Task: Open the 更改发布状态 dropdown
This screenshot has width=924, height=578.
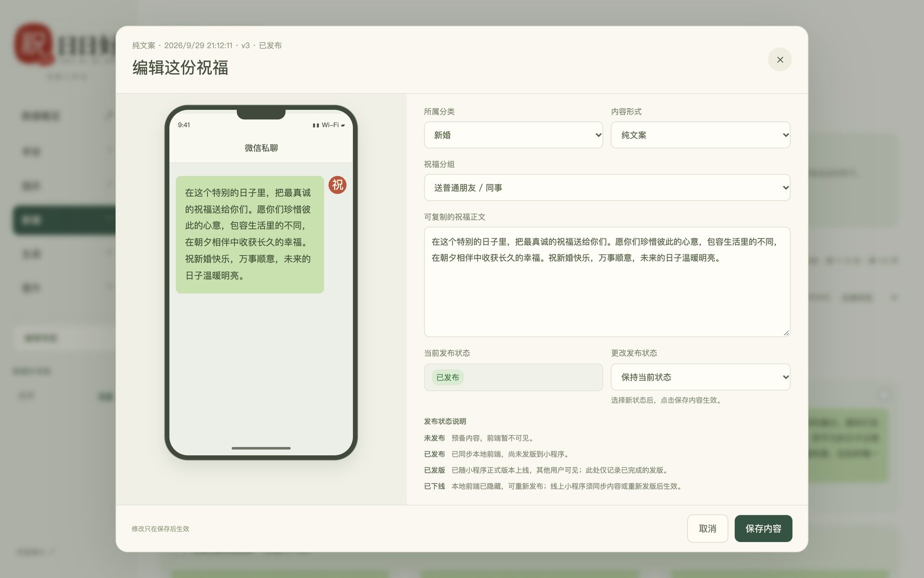Action: click(x=700, y=377)
